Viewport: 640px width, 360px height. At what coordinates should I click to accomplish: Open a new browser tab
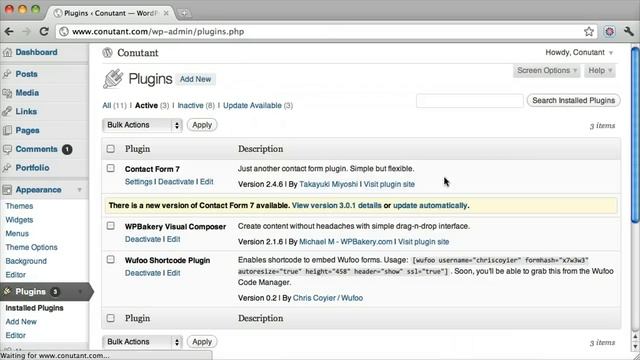184,13
